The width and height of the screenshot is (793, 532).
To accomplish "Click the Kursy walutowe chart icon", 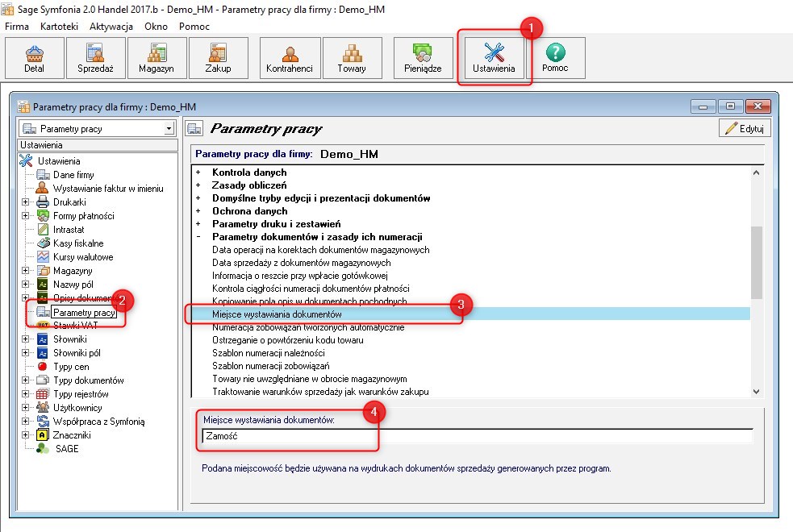I will (x=43, y=256).
